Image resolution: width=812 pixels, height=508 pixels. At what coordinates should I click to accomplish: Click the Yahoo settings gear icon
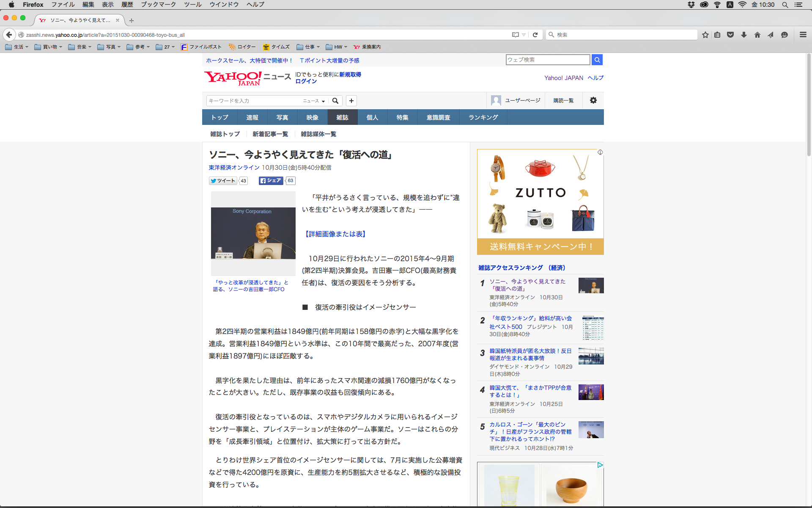(593, 100)
